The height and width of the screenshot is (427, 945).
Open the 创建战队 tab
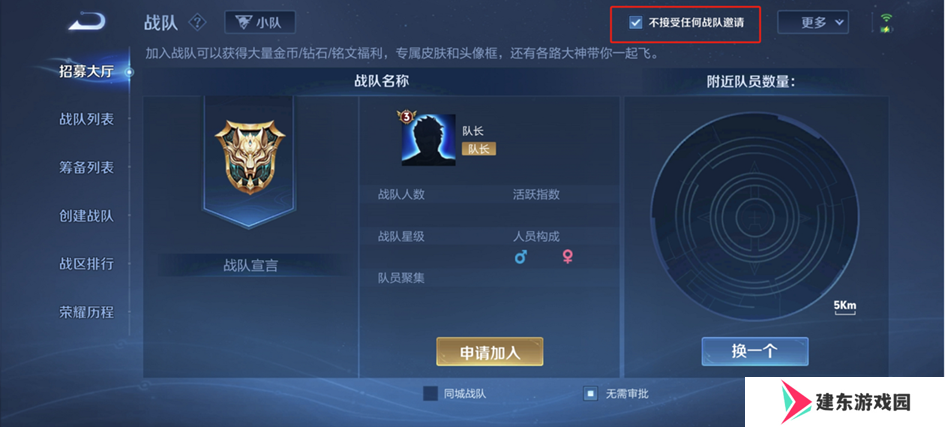[86, 216]
